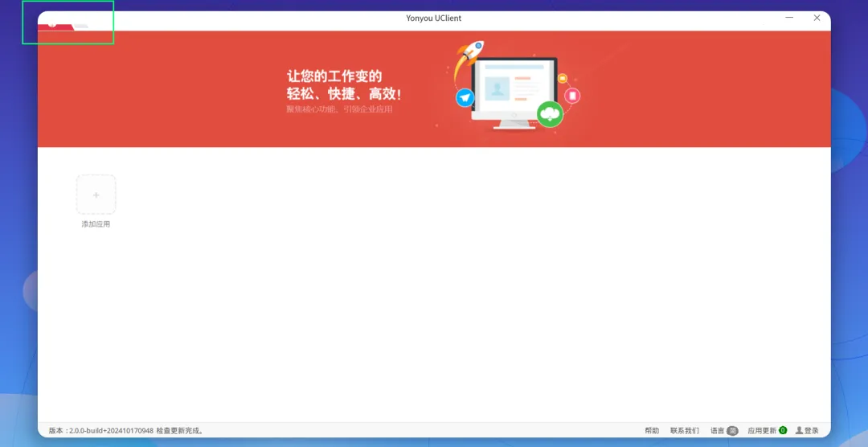Click the green update count badge

click(783, 430)
